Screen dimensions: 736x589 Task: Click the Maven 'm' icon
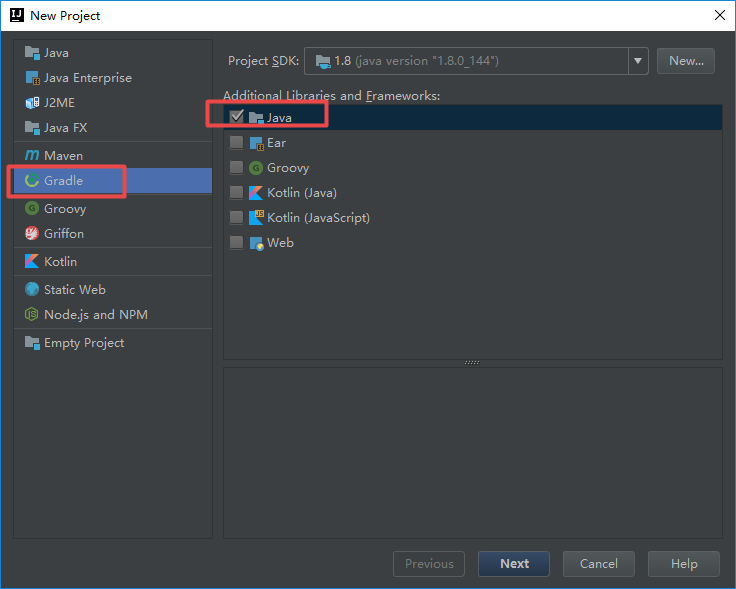pyautogui.click(x=32, y=155)
